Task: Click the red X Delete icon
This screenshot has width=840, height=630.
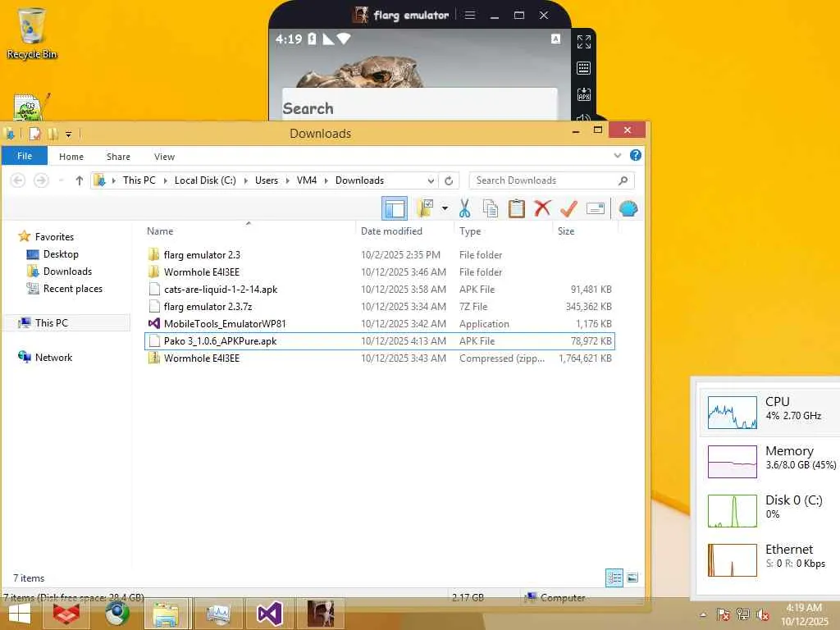Action: (x=542, y=208)
